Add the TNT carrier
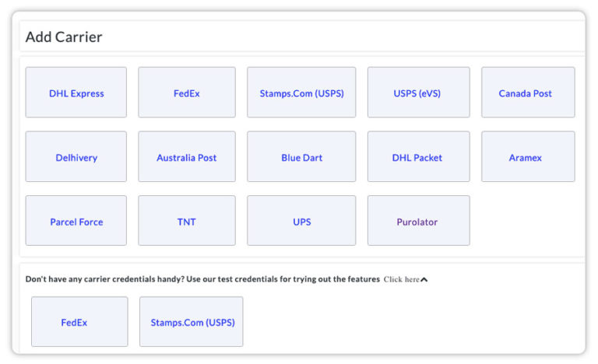This screenshot has width=598, height=364. click(187, 221)
